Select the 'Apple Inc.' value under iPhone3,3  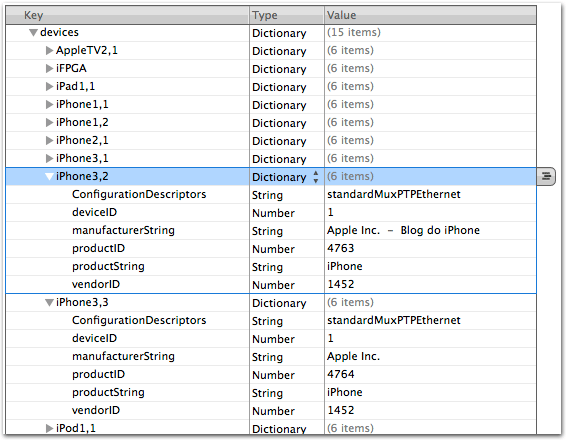354,357
